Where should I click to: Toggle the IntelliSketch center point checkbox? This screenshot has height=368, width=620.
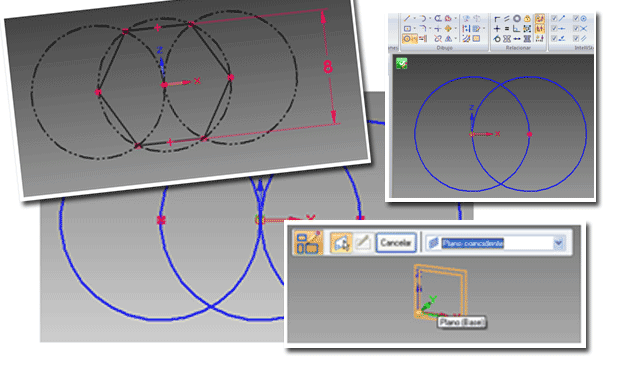576,18
